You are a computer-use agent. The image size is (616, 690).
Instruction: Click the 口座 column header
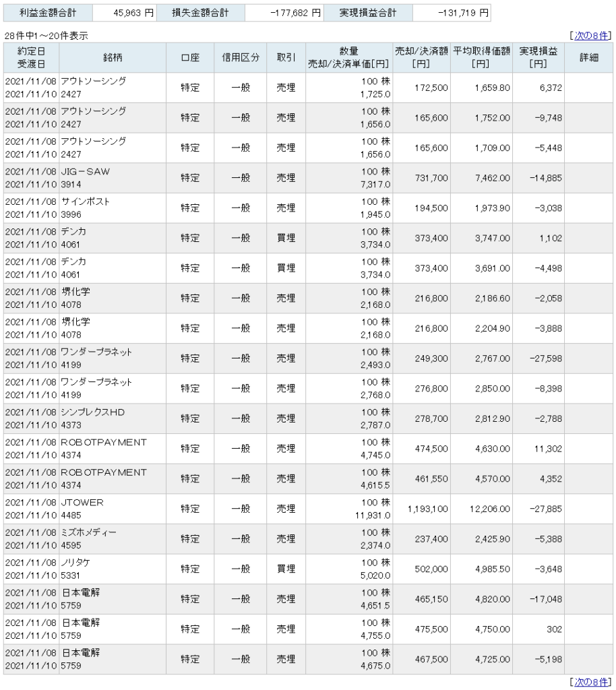click(x=190, y=58)
